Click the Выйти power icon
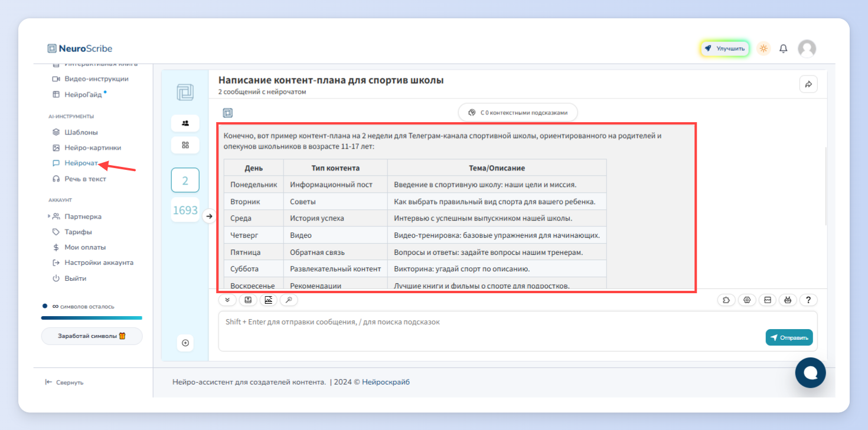 [56, 278]
